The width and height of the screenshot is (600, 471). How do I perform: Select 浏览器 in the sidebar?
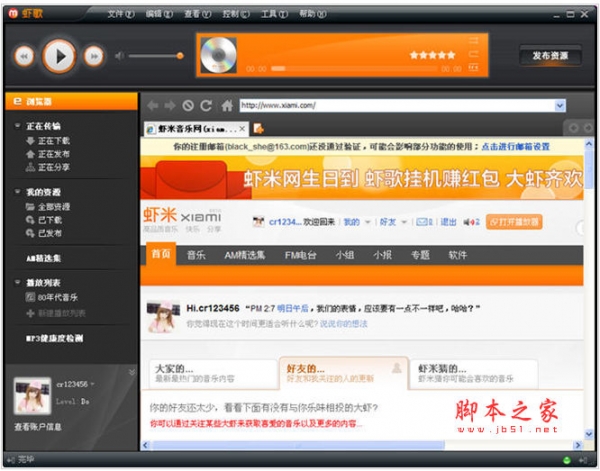[x=72, y=101]
